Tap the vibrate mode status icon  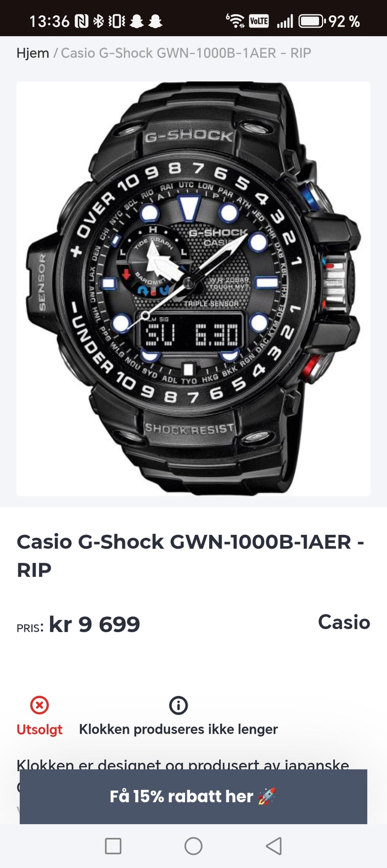(x=117, y=21)
